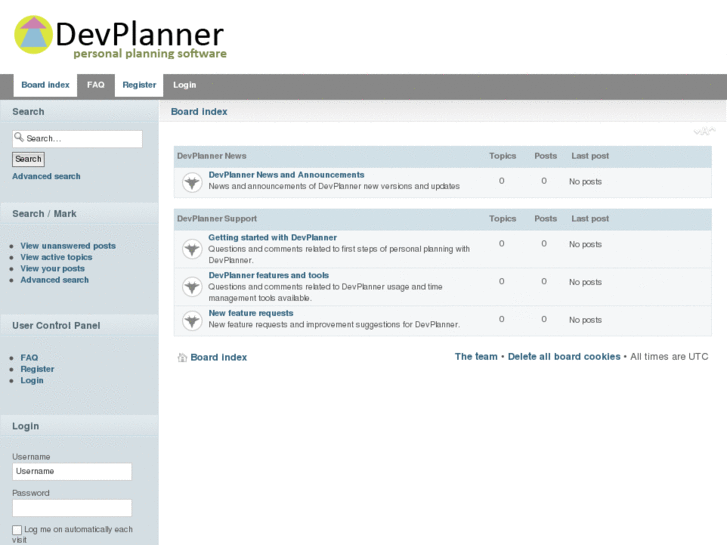Viewport: 727px width, 545px height.
Task: Click the magnifier icon in the search box
Action: (x=19, y=137)
